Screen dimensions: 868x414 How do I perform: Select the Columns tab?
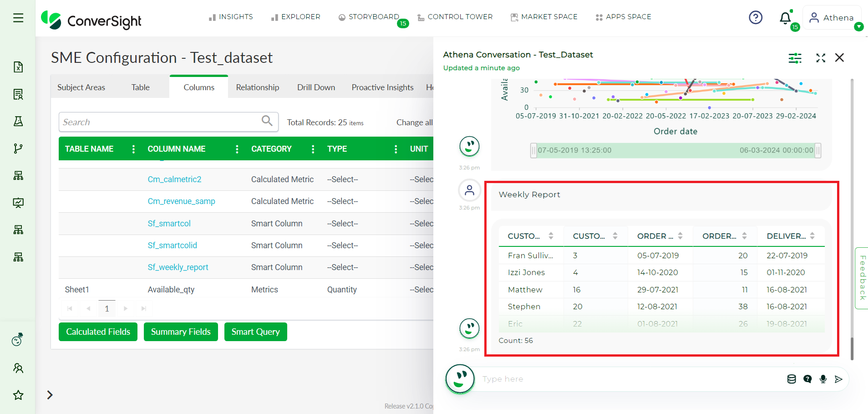[199, 87]
